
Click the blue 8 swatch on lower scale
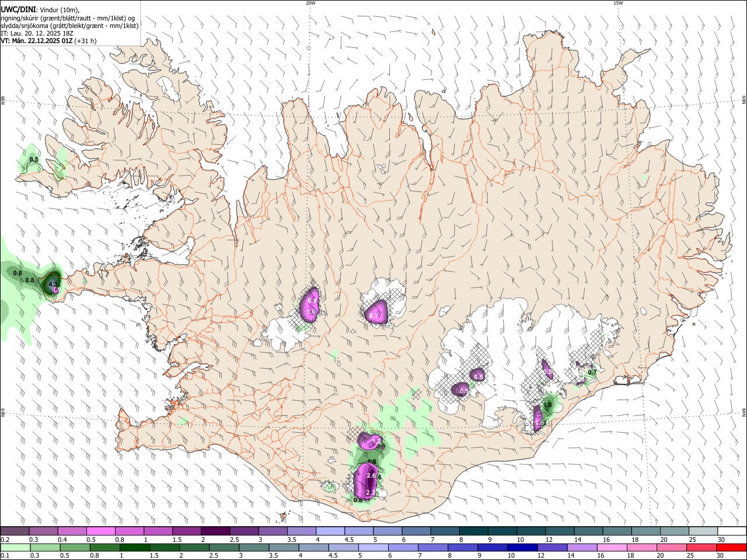click(x=462, y=548)
